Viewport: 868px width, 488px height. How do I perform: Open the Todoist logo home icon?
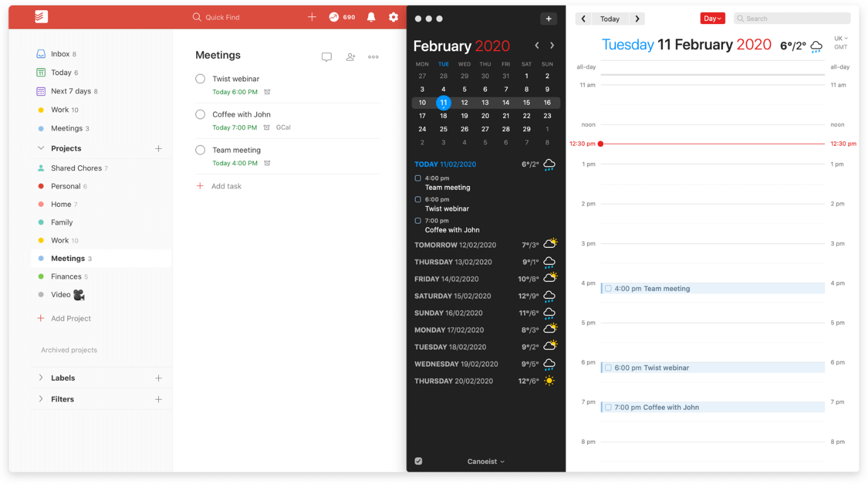[41, 17]
